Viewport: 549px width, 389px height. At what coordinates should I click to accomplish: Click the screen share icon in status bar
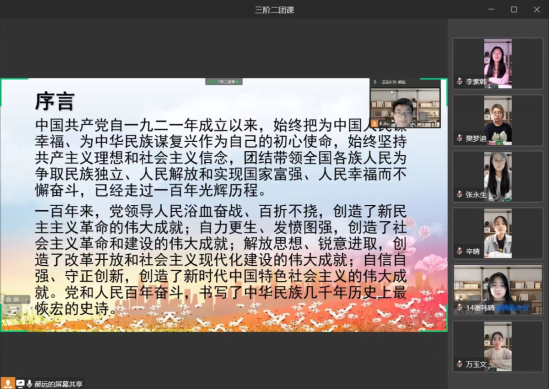click(20, 384)
